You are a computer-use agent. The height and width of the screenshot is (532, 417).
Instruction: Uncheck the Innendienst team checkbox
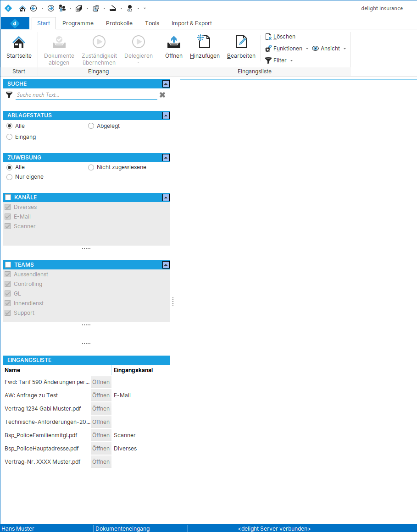(7, 303)
